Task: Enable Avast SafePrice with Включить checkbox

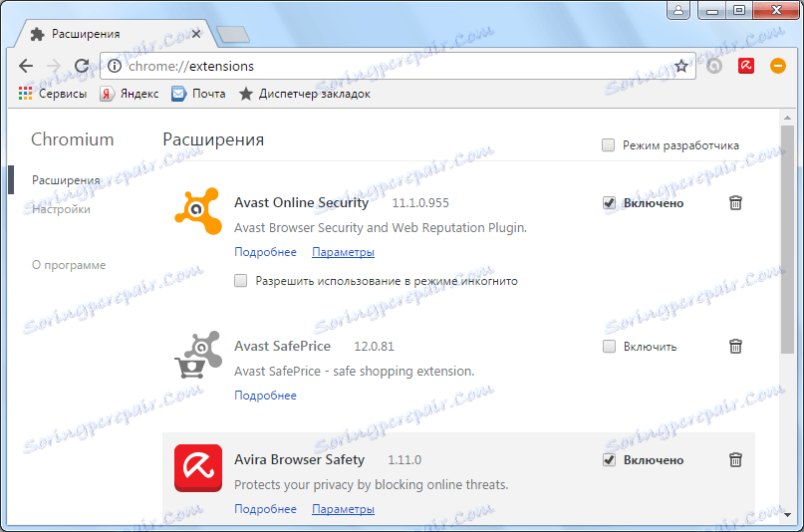Action: [x=609, y=347]
